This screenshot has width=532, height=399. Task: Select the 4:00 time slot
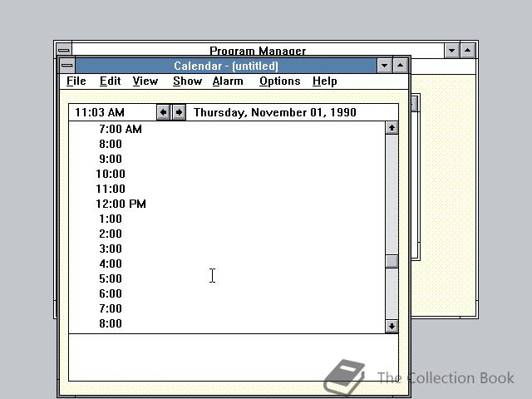(x=227, y=264)
